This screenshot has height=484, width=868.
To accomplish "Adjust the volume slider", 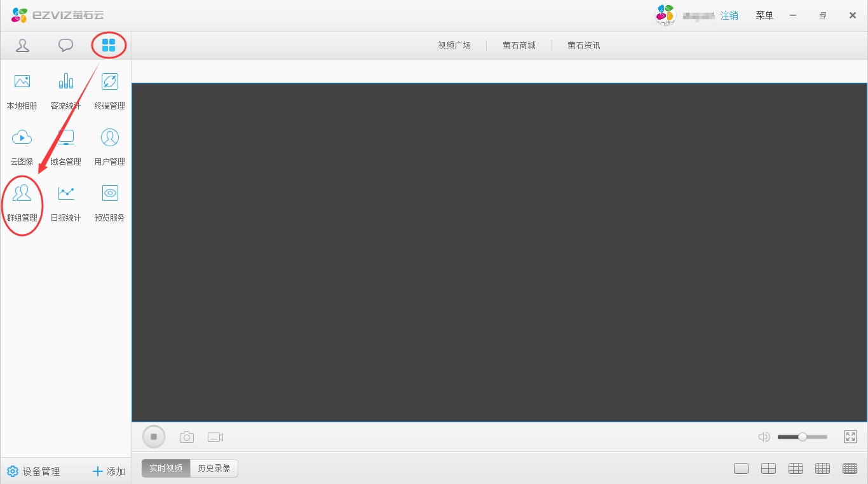I will point(802,437).
